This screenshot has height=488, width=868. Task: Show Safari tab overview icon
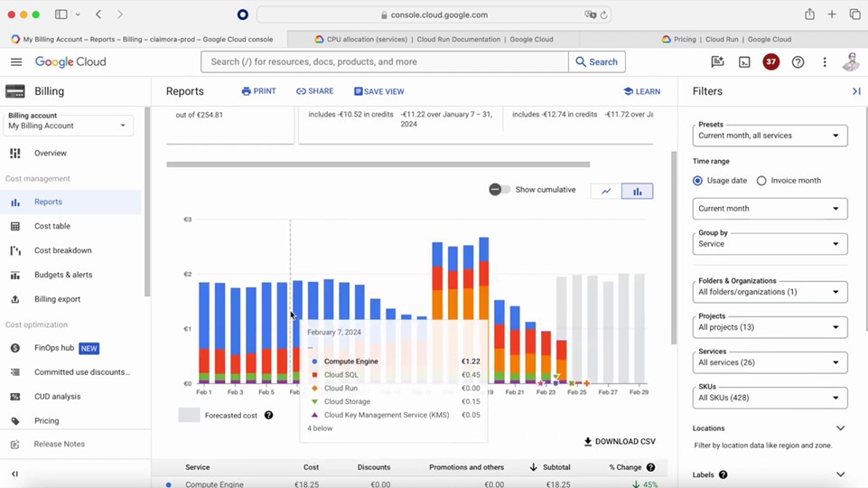(854, 14)
